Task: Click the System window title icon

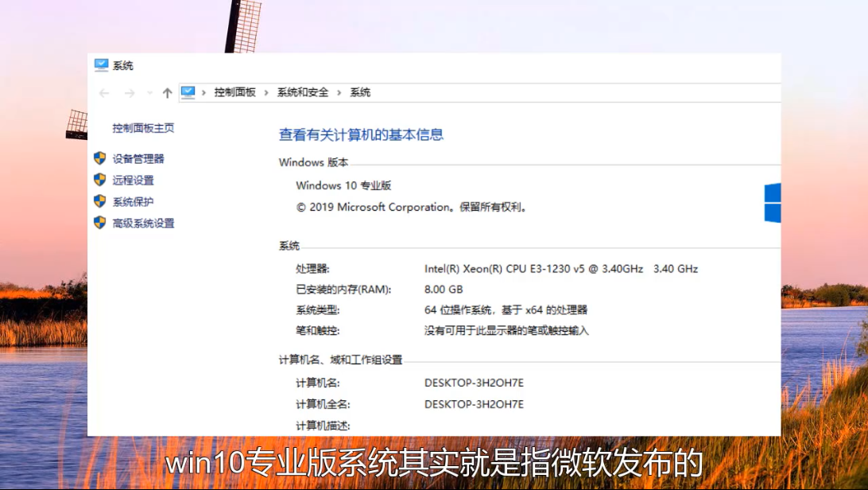Action: pos(101,65)
